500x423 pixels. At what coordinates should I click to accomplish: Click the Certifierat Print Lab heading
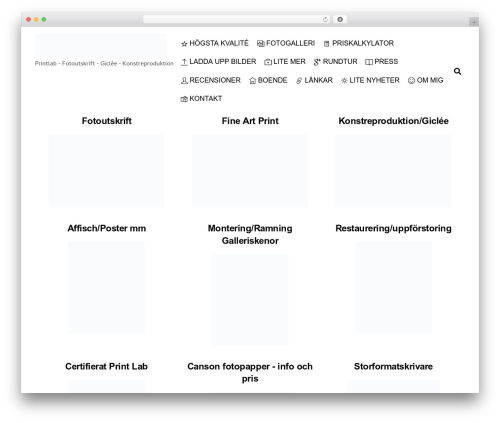[107, 366]
